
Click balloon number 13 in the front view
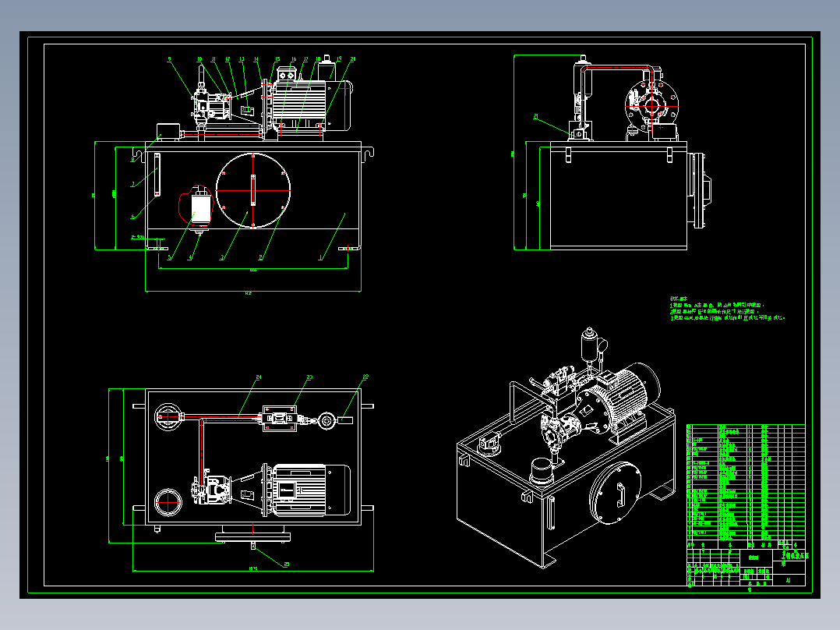tap(242, 59)
